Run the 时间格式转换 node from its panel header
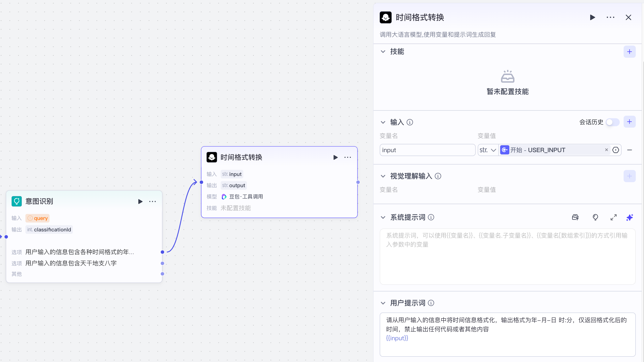This screenshot has width=644, height=362. (x=592, y=17)
